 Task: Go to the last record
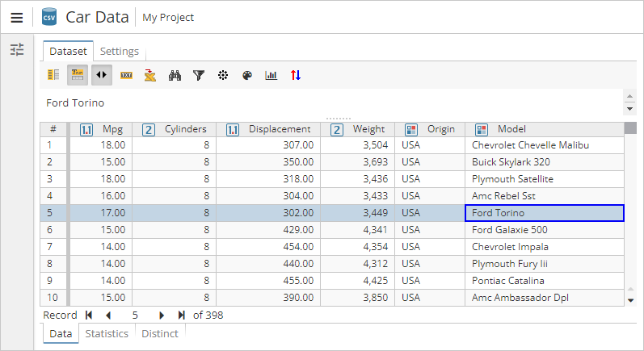182,315
